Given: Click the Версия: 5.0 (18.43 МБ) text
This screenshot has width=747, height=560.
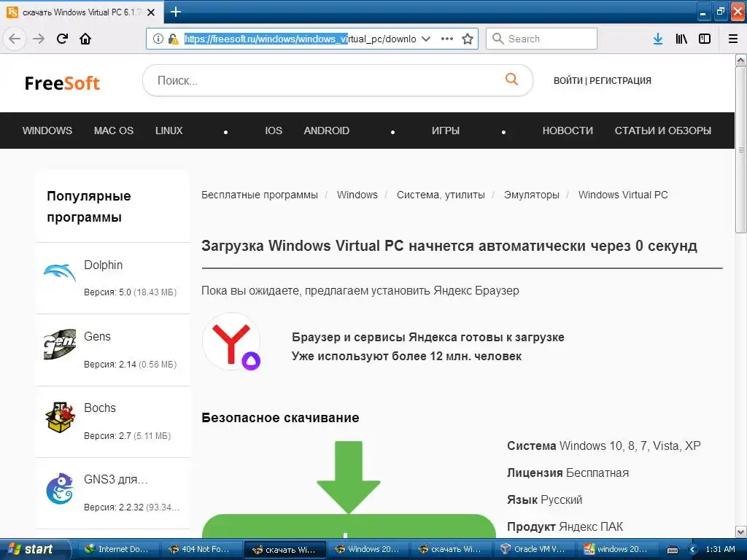Looking at the screenshot, I should (x=130, y=292).
